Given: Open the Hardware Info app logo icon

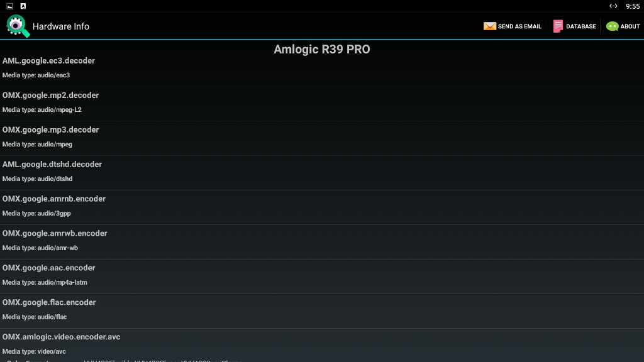Looking at the screenshot, I should (18, 26).
